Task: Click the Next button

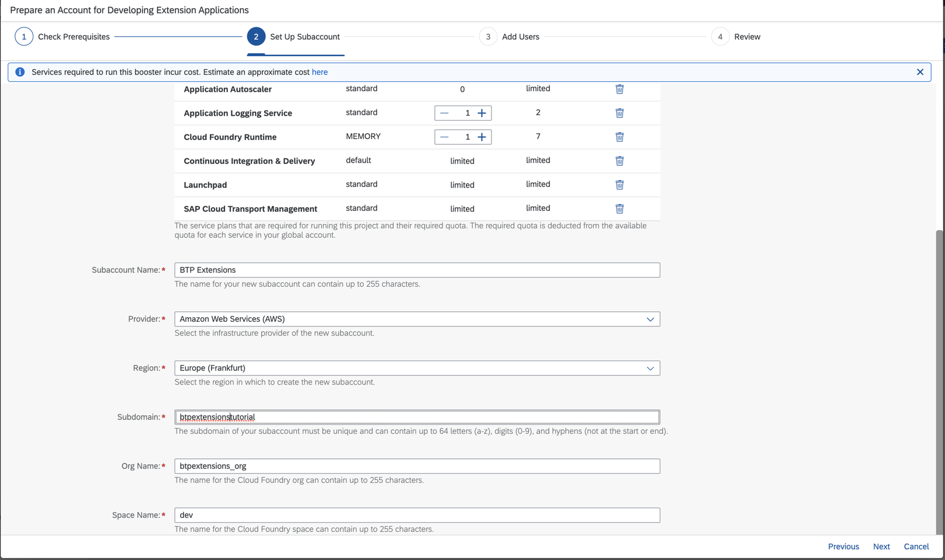Action: coord(881,547)
